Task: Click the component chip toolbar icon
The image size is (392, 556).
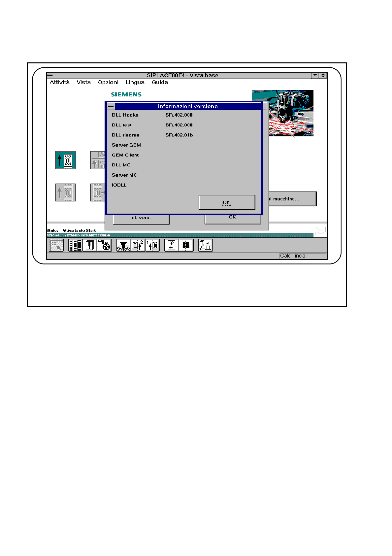Action: (x=186, y=245)
